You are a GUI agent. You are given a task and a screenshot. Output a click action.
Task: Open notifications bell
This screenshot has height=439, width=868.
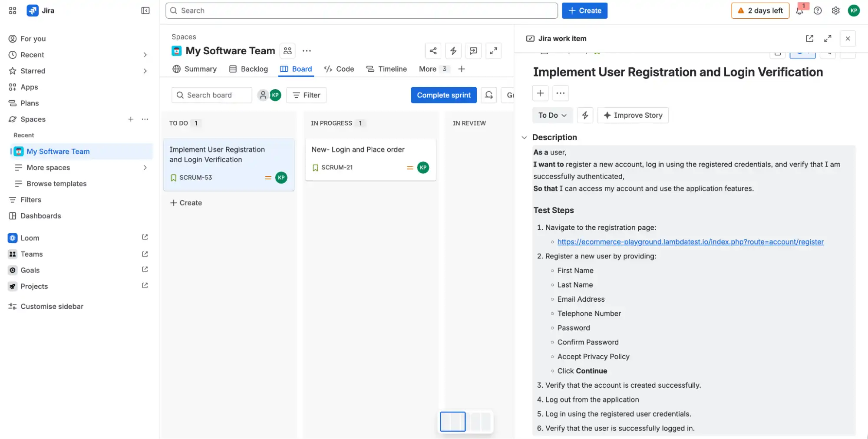pyautogui.click(x=799, y=10)
